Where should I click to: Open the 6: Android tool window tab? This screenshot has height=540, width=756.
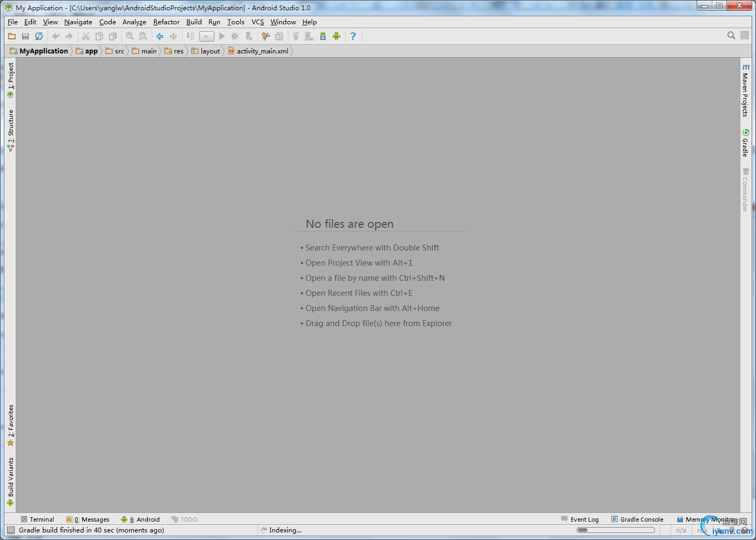click(140, 519)
